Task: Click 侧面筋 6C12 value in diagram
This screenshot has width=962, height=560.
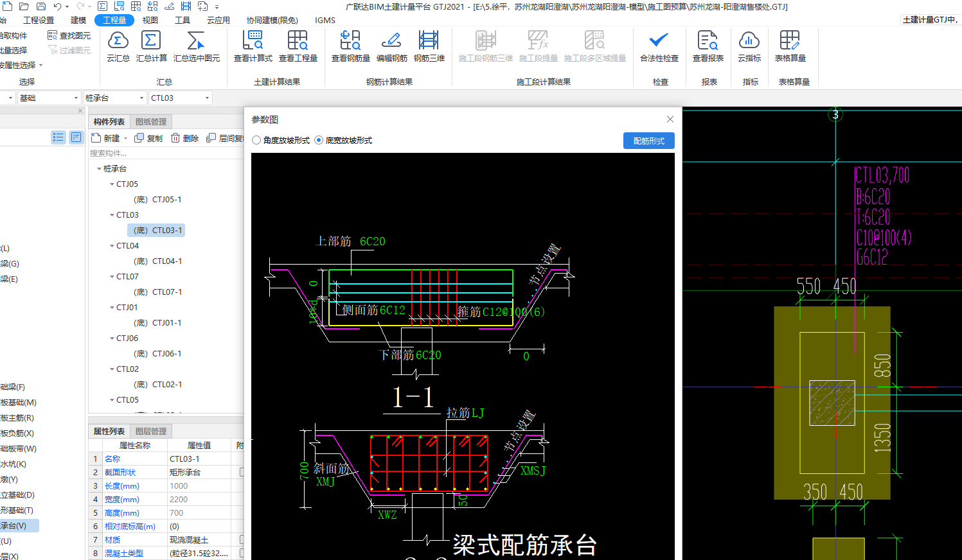Action: click(x=393, y=310)
